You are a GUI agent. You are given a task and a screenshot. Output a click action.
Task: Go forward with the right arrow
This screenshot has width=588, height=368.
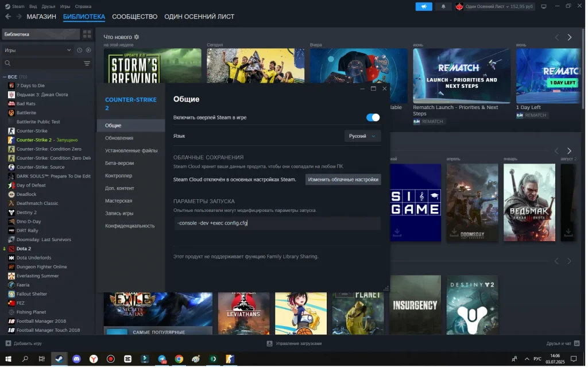coord(19,17)
